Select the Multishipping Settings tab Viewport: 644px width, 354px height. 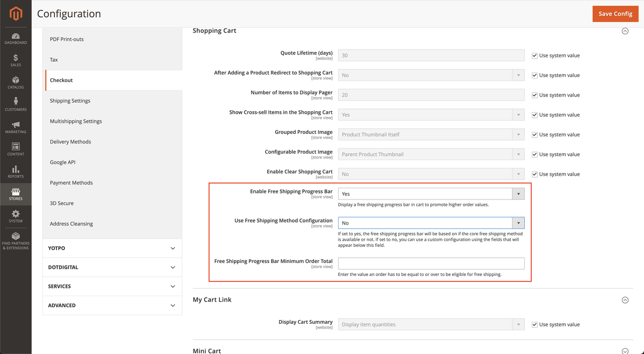tap(113, 121)
